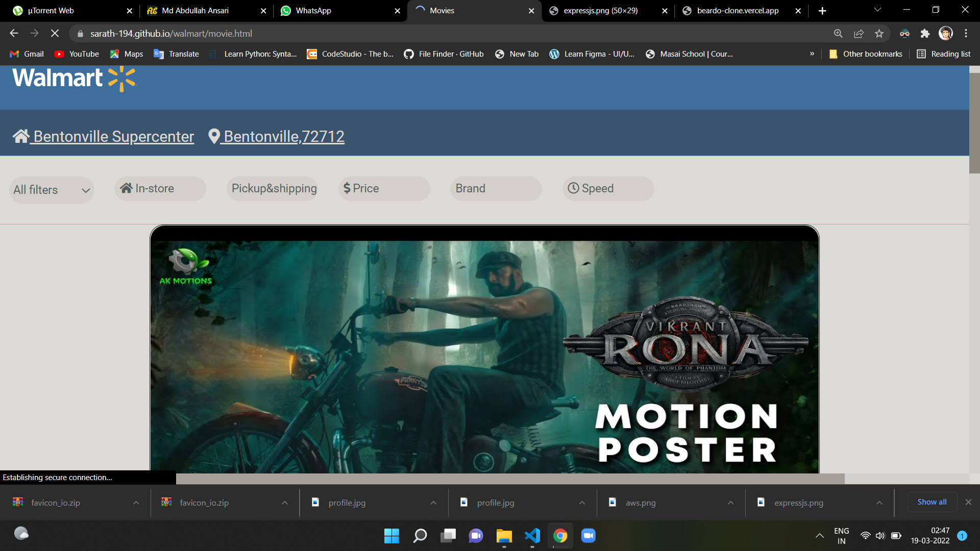Viewport: 980px width, 551px height.
Task: Open the Masai School bookmark
Action: pos(689,54)
